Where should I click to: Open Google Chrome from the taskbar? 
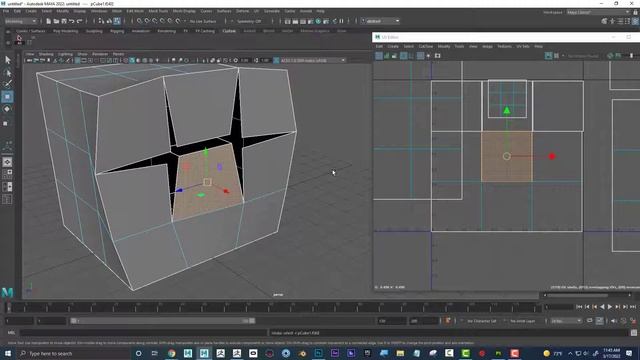(x=171, y=353)
